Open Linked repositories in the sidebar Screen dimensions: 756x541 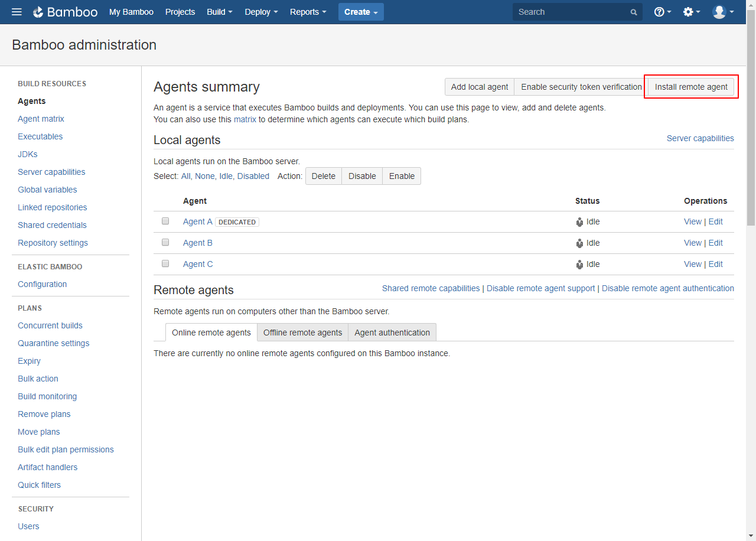[x=53, y=207]
